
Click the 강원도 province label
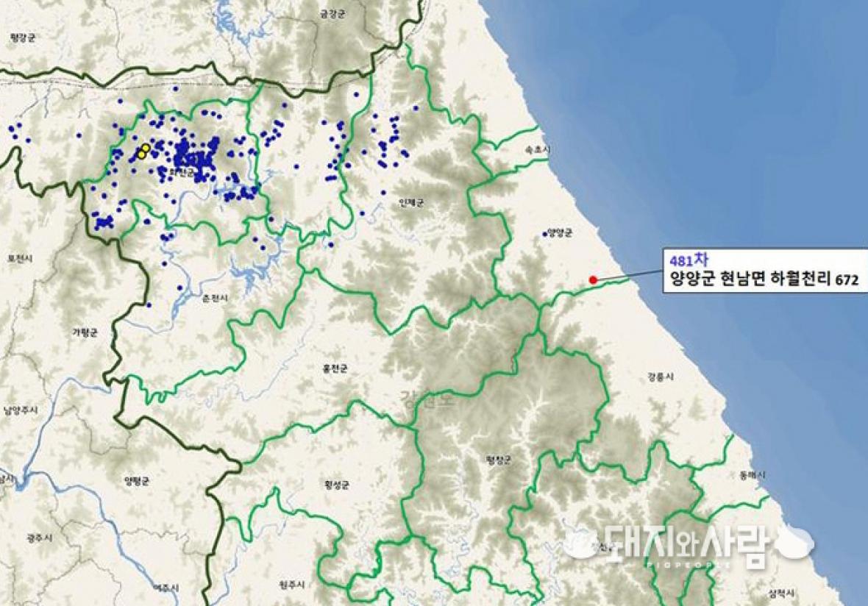point(428,399)
